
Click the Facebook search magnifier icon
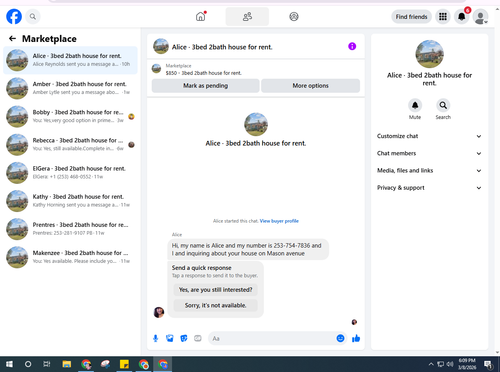[x=33, y=16]
